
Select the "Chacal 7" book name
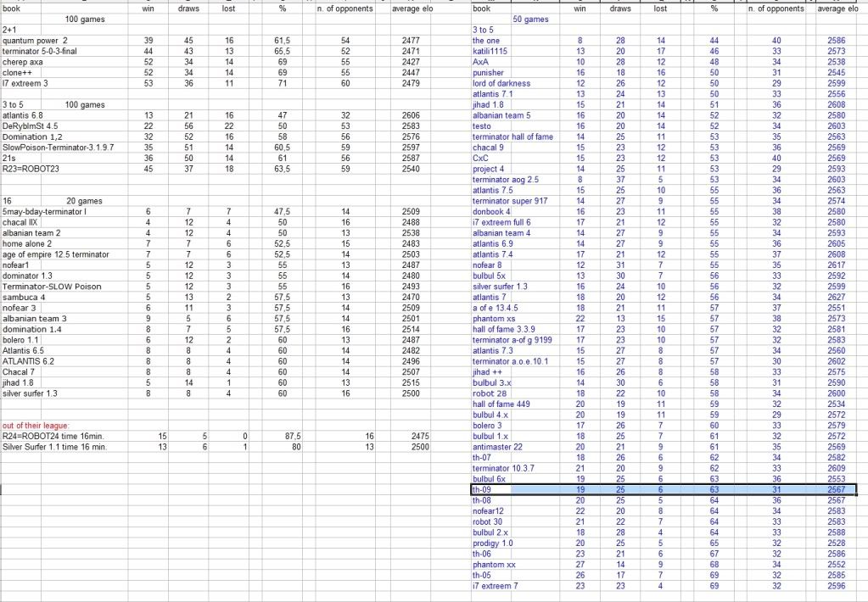coord(19,372)
